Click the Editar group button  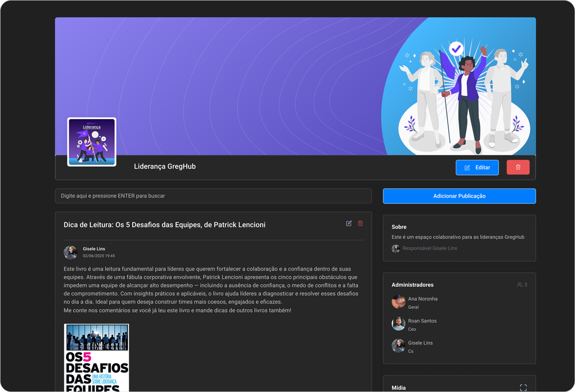[477, 168]
